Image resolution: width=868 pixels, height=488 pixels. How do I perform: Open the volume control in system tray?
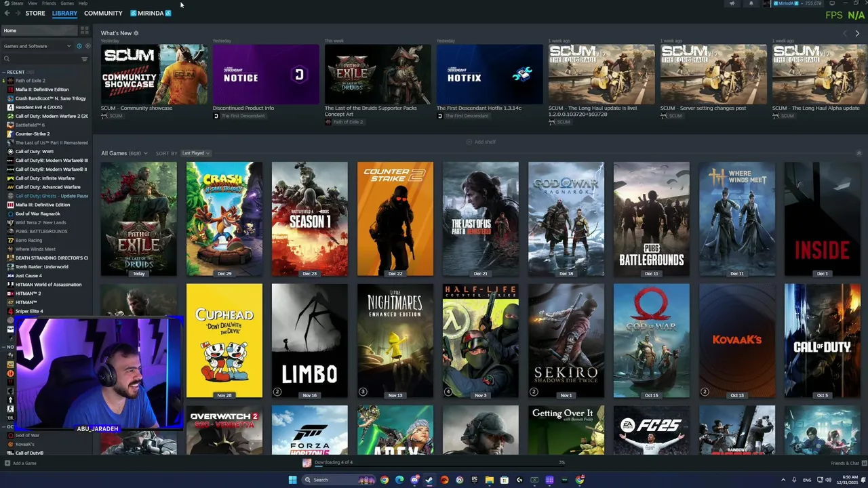[x=829, y=480]
